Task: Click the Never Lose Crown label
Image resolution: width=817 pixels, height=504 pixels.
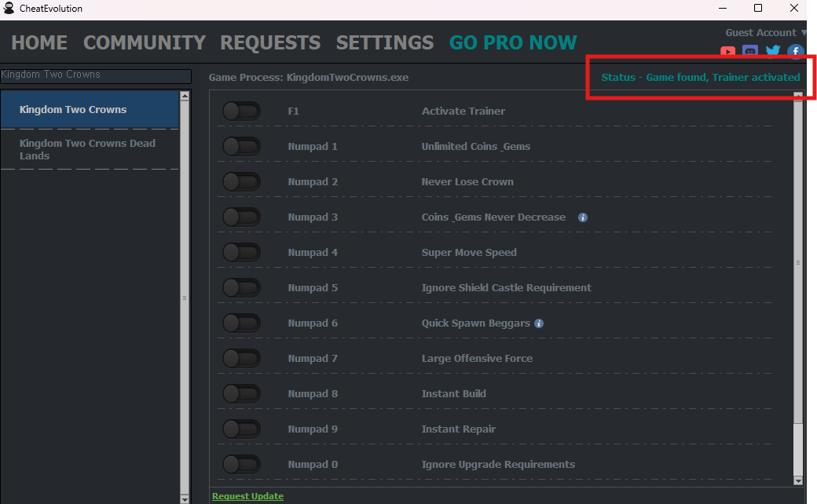Action: (x=467, y=182)
